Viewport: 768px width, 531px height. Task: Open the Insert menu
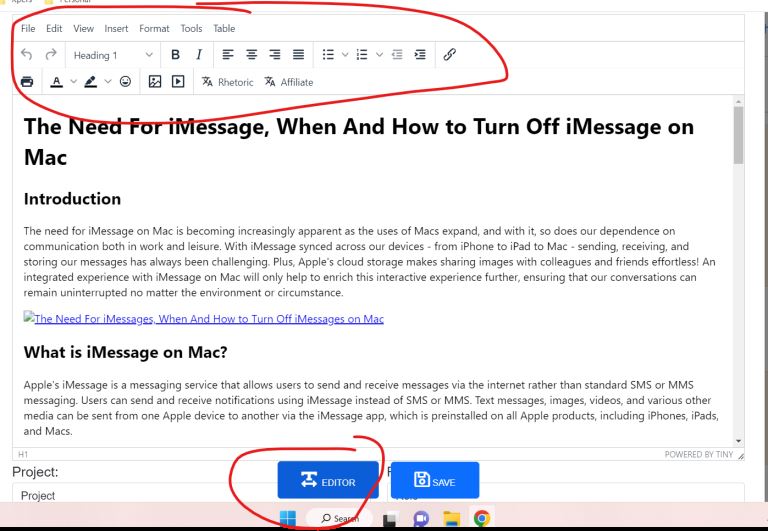(x=116, y=28)
